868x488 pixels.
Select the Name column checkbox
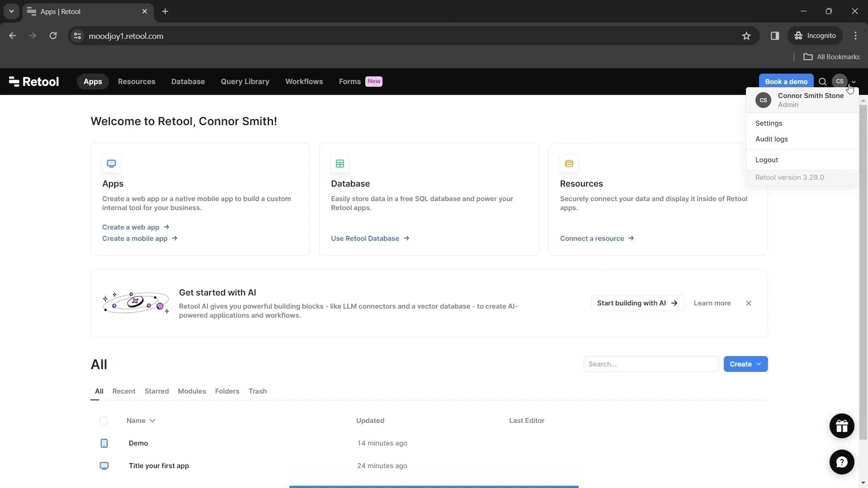tap(104, 421)
